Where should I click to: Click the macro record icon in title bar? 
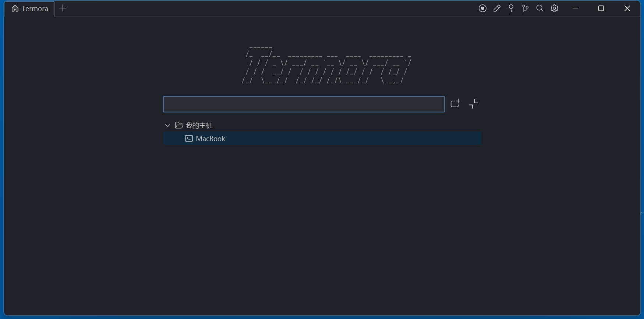click(x=482, y=8)
